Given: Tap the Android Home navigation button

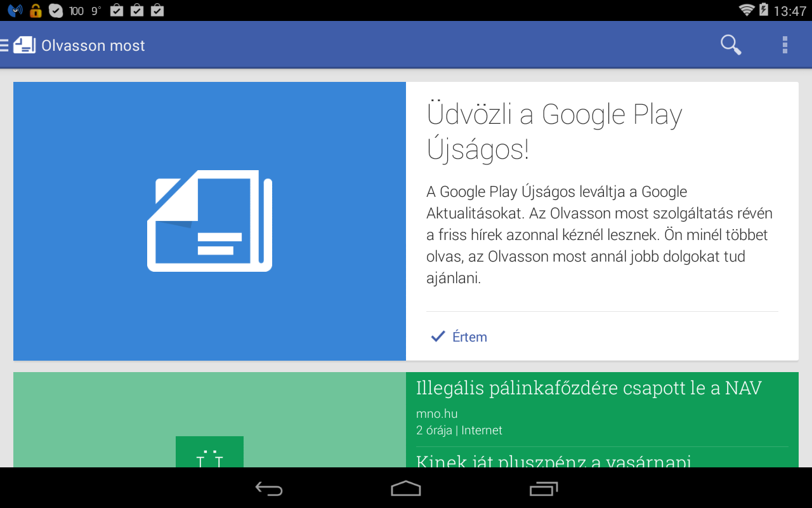Looking at the screenshot, I should [x=406, y=488].
